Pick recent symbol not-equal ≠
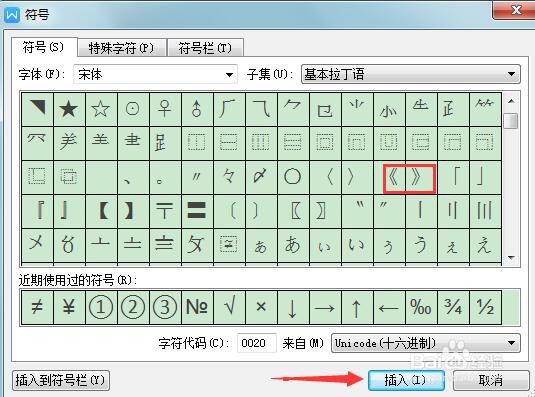The width and height of the screenshot is (535, 397). pos(38,307)
